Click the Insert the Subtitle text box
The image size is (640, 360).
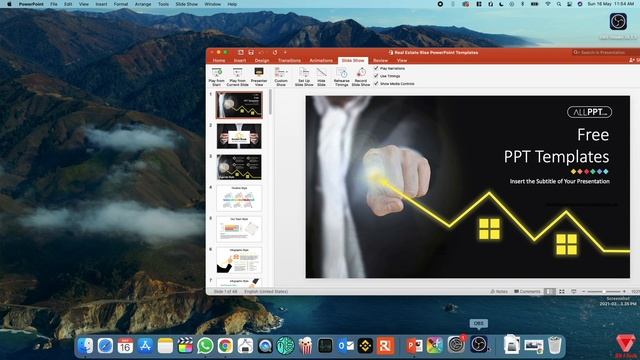560,181
